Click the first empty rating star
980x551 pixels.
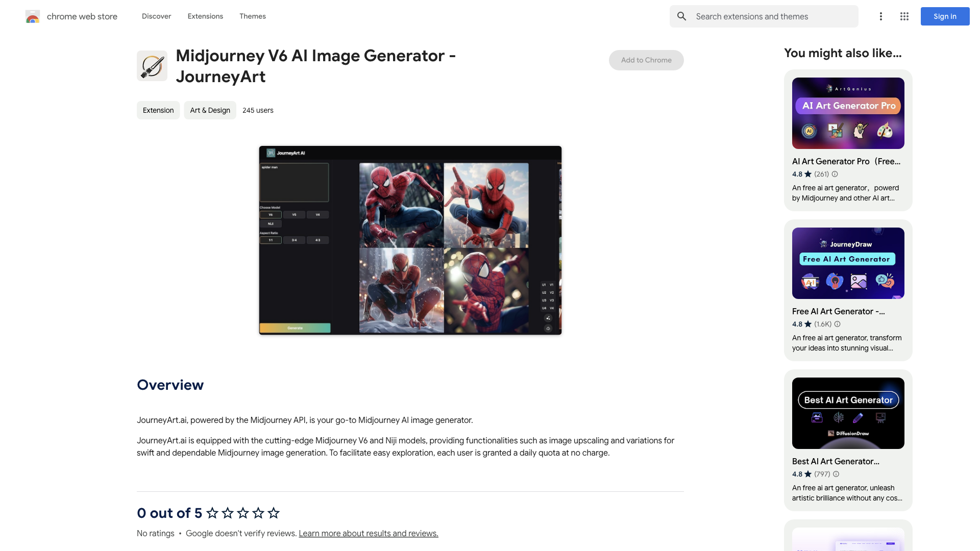click(x=212, y=513)
